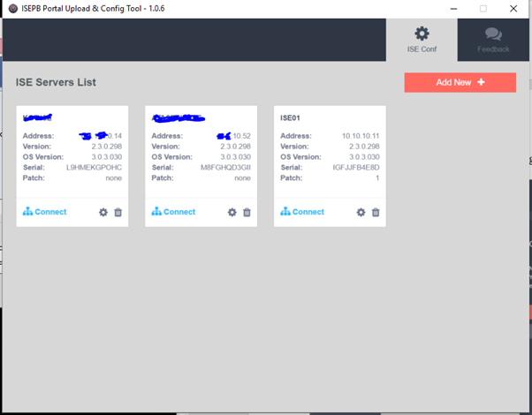The width and height of the screenshot is (532, 415).
Task: Click the Add New button
Action: pyautogui.click(x=460, y=82)
